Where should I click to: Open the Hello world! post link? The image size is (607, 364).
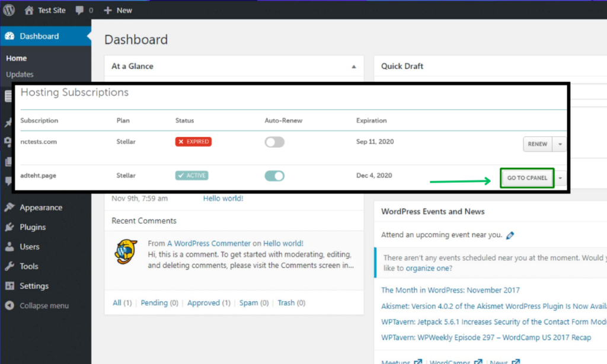click(x=223, y=198)
